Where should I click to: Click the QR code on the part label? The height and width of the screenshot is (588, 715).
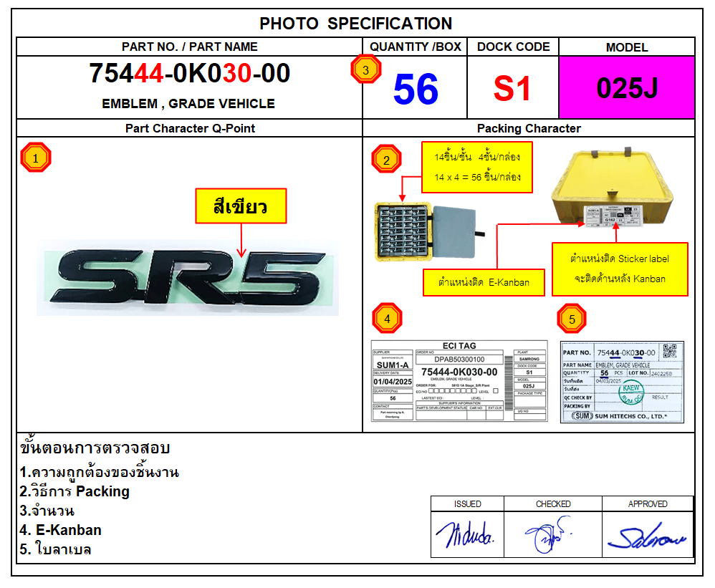tap(670, 351)
